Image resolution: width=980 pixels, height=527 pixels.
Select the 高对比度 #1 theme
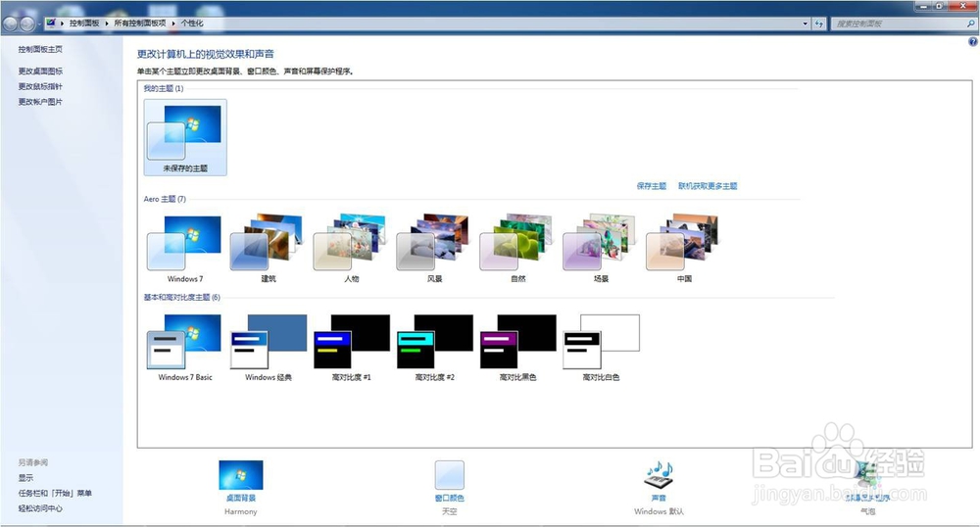tap(351, 347)
